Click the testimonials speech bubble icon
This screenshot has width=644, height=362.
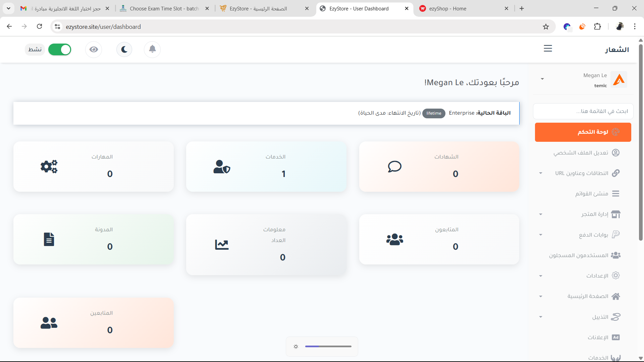394,167
